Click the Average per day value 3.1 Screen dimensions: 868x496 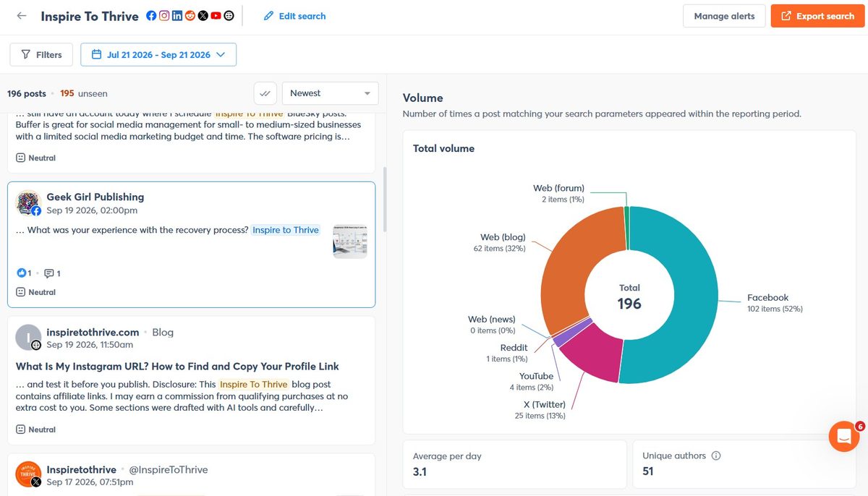click(x=420, y=472)
